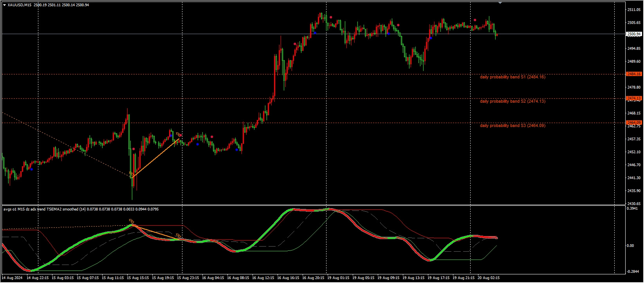Click the '19 Aug 13:15' time label

pyautogui.click(x=413, y=278)
